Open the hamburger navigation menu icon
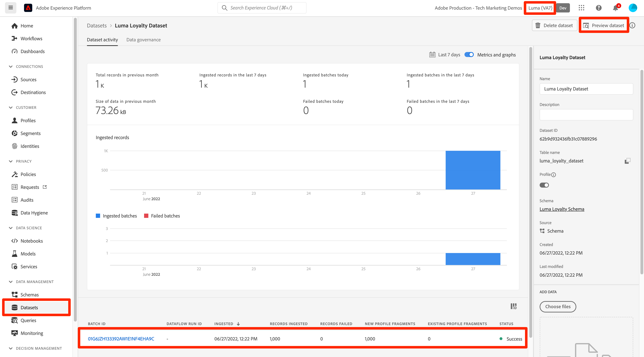Viewport: 644px width, 357px height. click(x=11, y=8)
